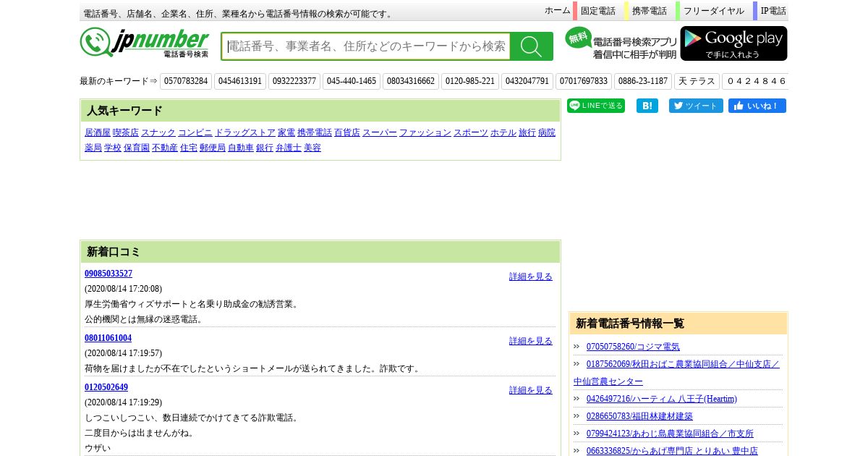Open popular keyword 保育園
This screenshot has width=868, height=456.
tap(137, 148)
